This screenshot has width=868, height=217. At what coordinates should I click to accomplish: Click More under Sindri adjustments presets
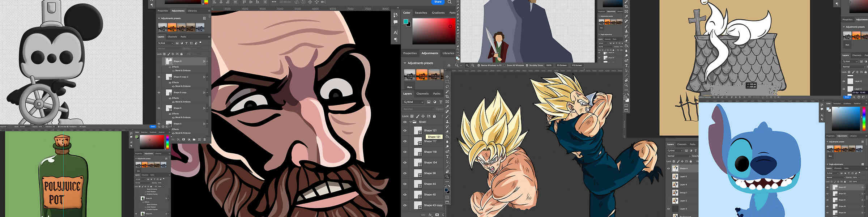tap(409, 87)
